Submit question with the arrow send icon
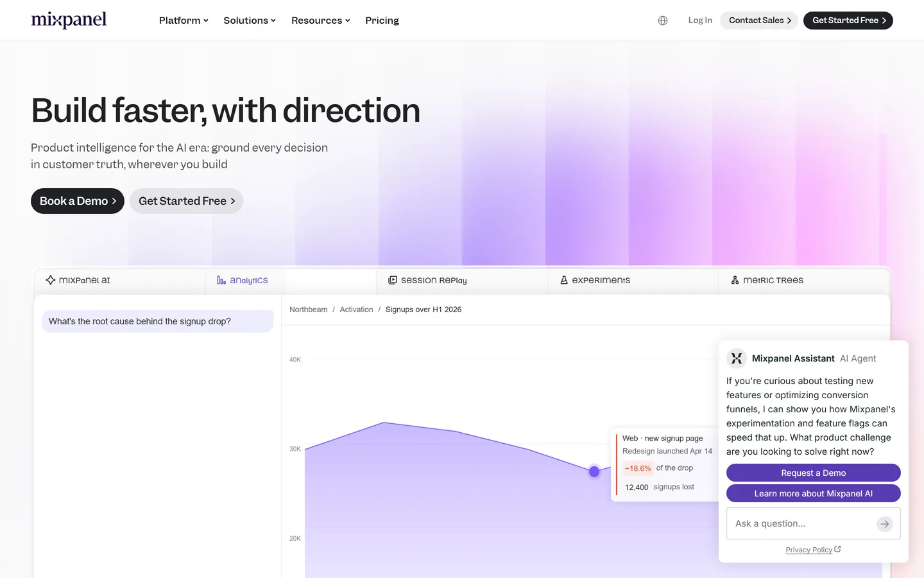Viewport: 924px width, 578px height. tap(885, 524)
